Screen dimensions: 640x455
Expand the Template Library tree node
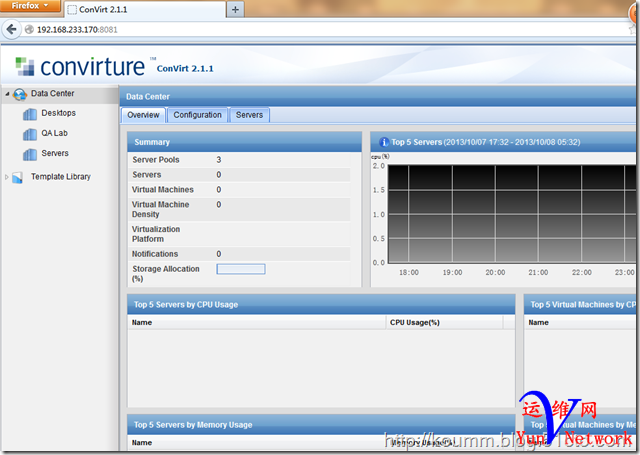(x=7, y=177)
